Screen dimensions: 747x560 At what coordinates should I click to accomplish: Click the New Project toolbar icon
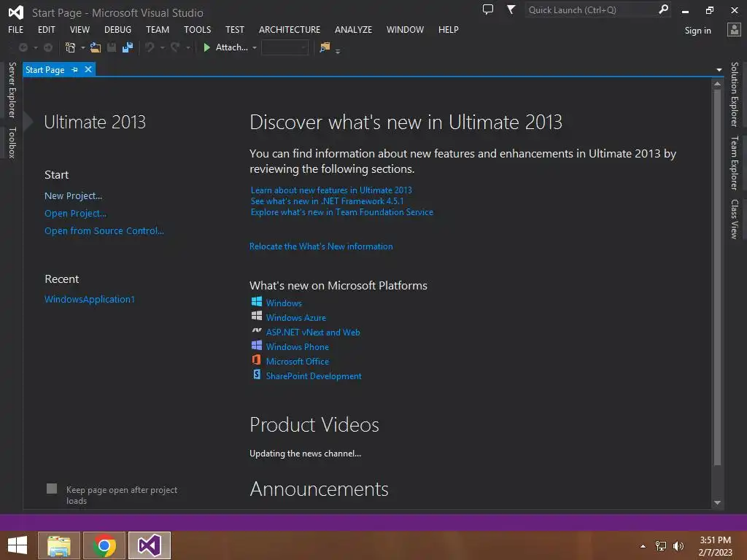pyautogui.click(x=71, y=47)
